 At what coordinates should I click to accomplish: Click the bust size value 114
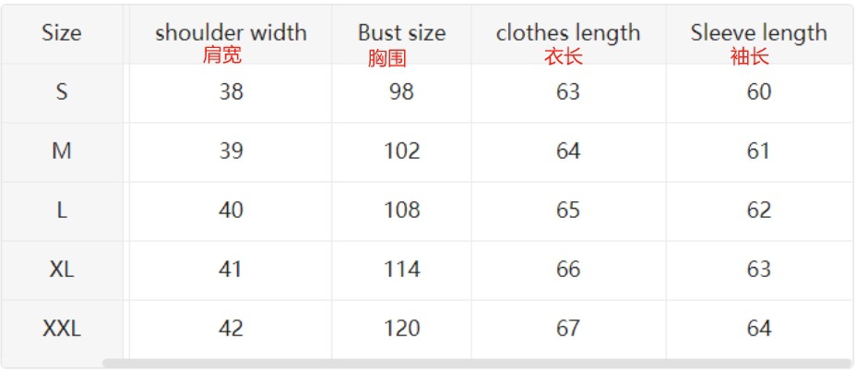(401, 270)
